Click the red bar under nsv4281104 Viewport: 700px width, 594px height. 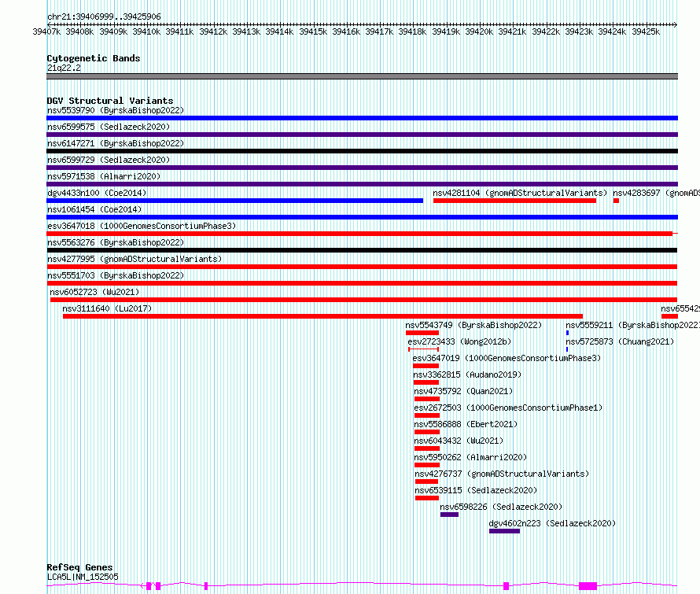click(x=514, y=201)
